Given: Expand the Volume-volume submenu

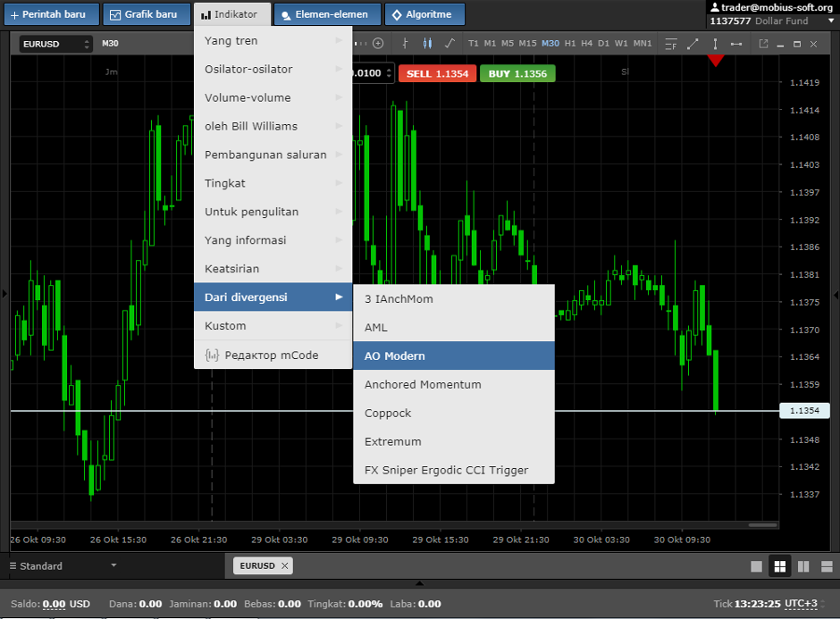Looking at the screenshot, I should pyautogui.click(x=273, y=97).
